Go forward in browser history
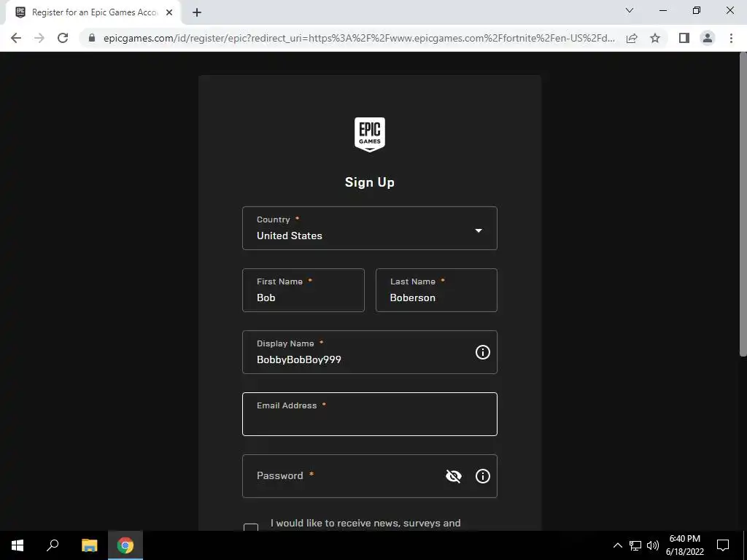 tap(39, 38)
